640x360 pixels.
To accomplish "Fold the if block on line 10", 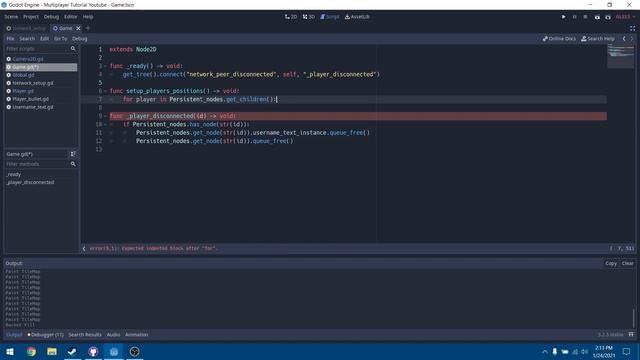I will tap(105, 124).
